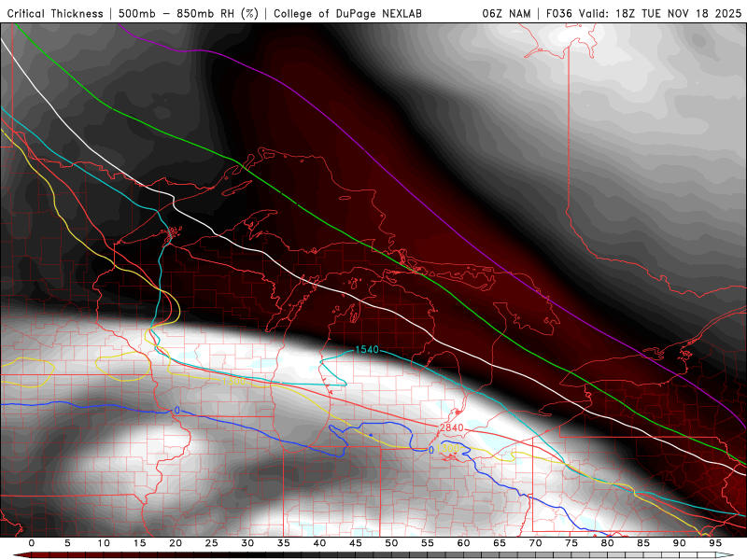This screenshot has height=560, width=747.
Task: Click yellow "1300" label beside "2840"
Action: coord(447,448)
